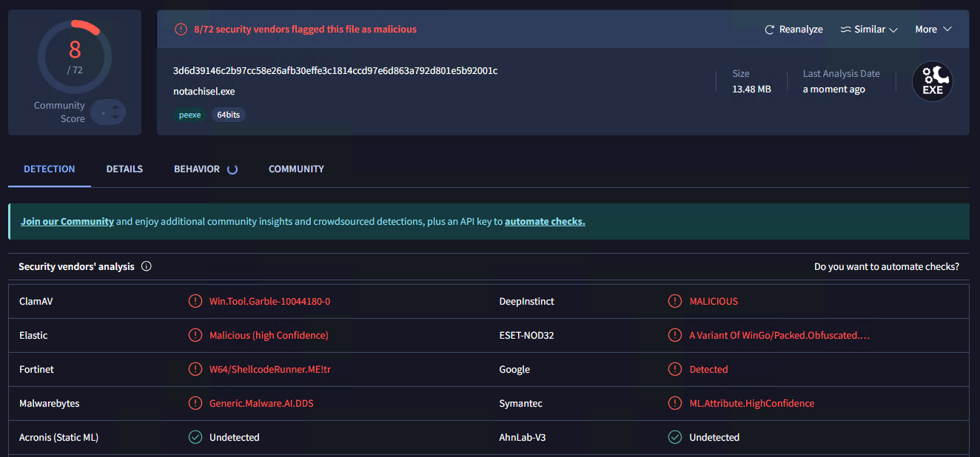The width and height of the screenshot is (980, 457).
Task: Click the peexe tag
Action: click(x=190, y=115)
